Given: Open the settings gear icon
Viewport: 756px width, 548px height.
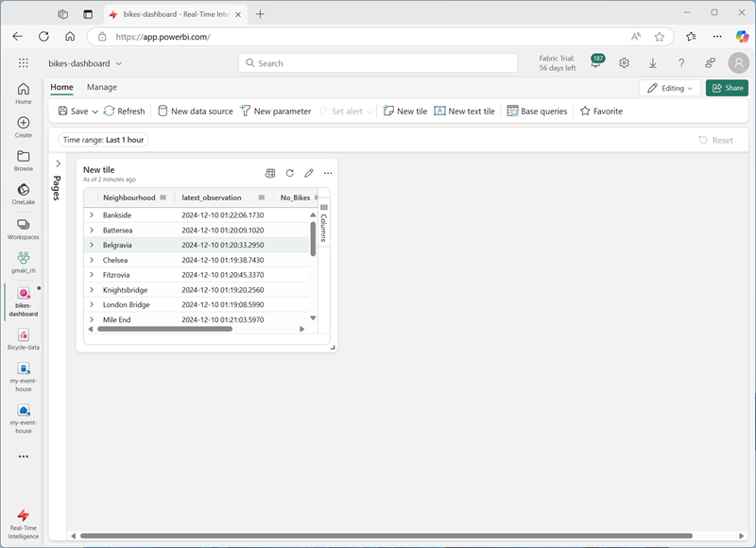Looking at the screenshot, I should (624, 63).
